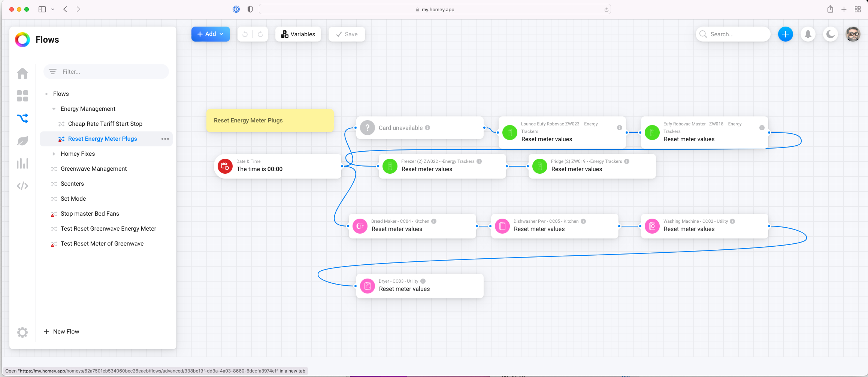Focus the top Search field
Screen dimensions: 868x377
[733, 34]
